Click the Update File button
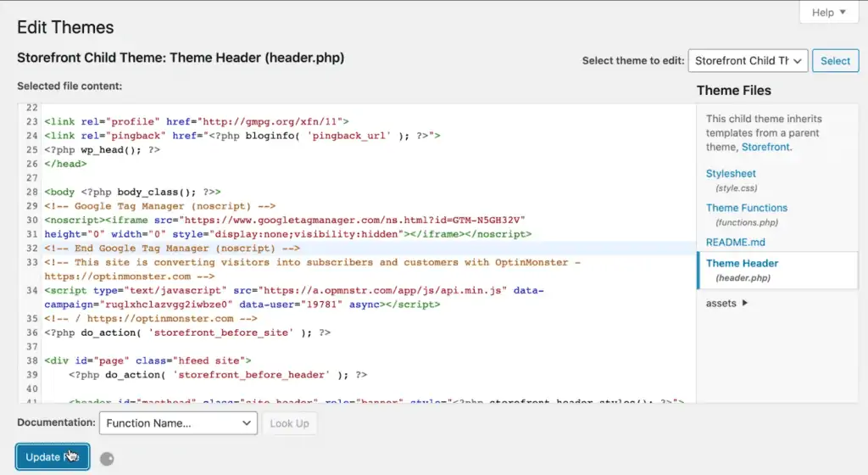The width and height of the screenshot is (868, 475). (53, 456)
